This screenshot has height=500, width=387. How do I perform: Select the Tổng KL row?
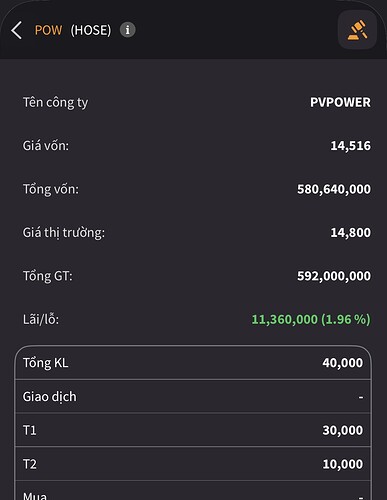pyautogui.click(x=193, y=363)
